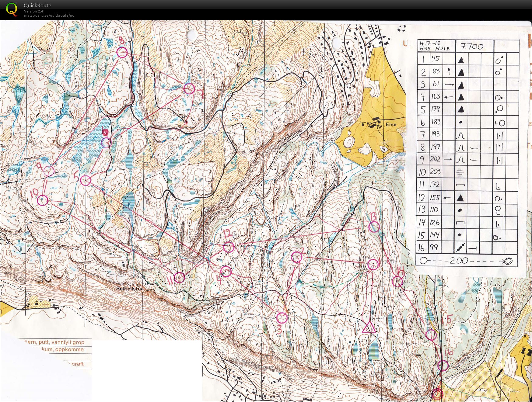The image size is (532, 402).
Task: Click the boulder triangle symbol in row 1
Action: pyautogui.click(x=461, y=60)
